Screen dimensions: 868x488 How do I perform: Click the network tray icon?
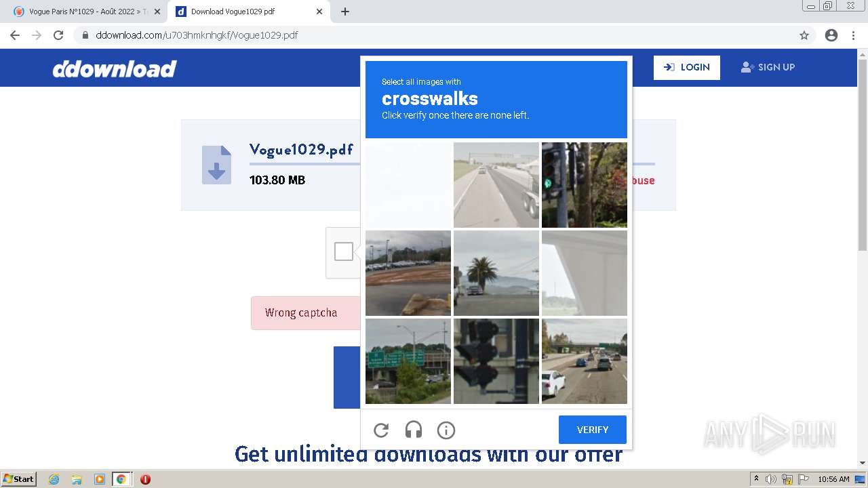787,479
